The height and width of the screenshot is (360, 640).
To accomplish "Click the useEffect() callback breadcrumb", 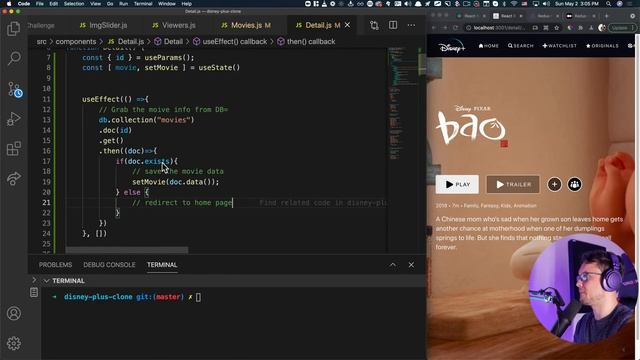I will [230, 42].
